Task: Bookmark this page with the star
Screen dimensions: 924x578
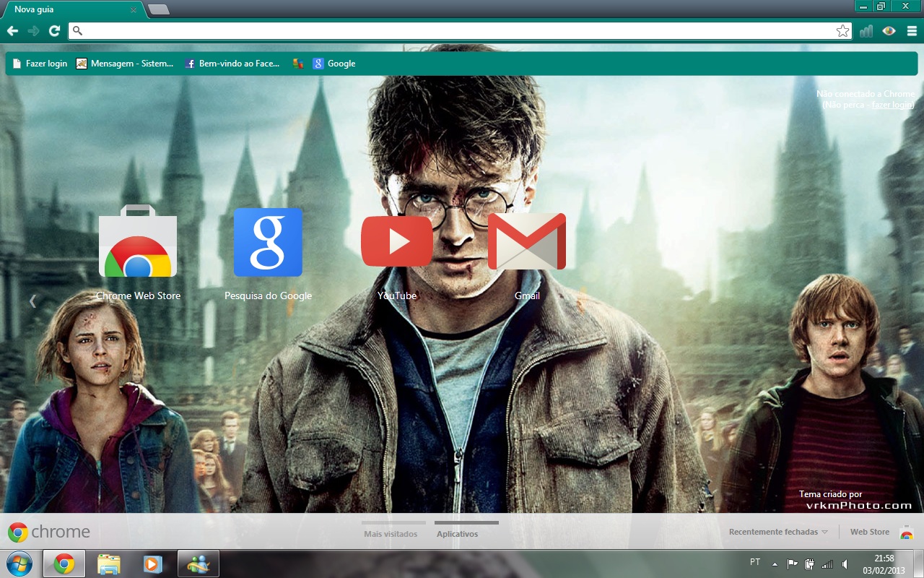Action: click(x=842, y=31)
